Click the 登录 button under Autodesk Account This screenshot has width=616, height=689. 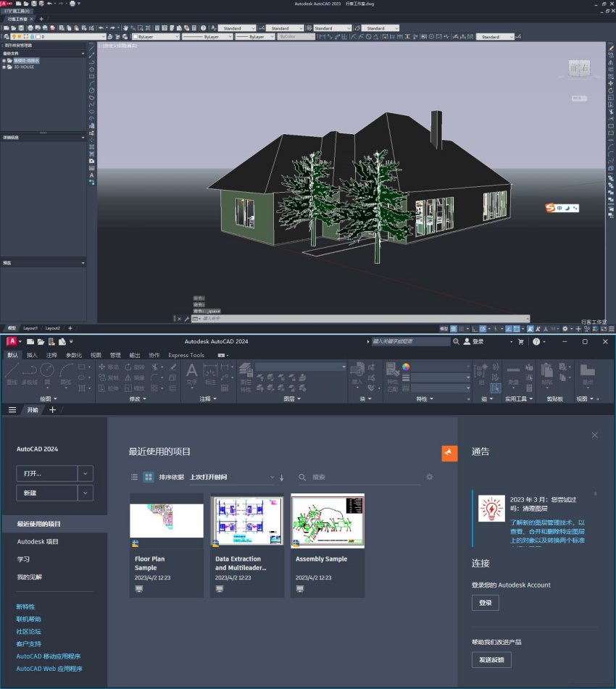click(486, 603)
